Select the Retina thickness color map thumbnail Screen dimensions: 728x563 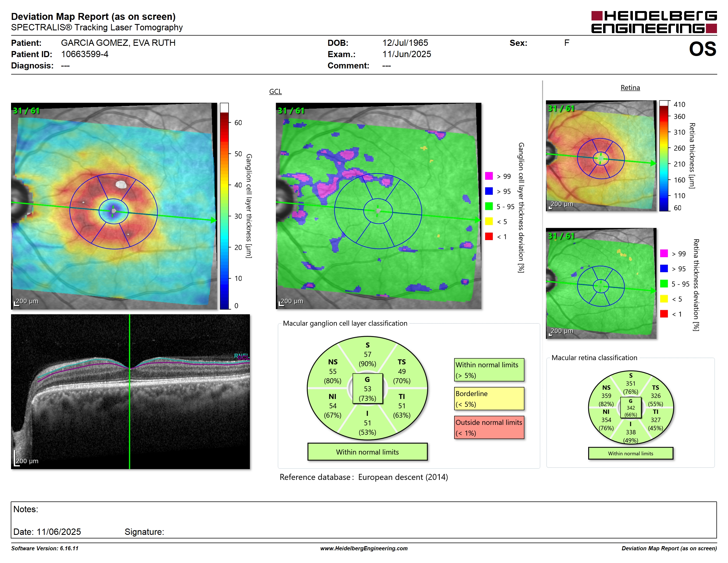pyautogui.click(x=601, y=155)
